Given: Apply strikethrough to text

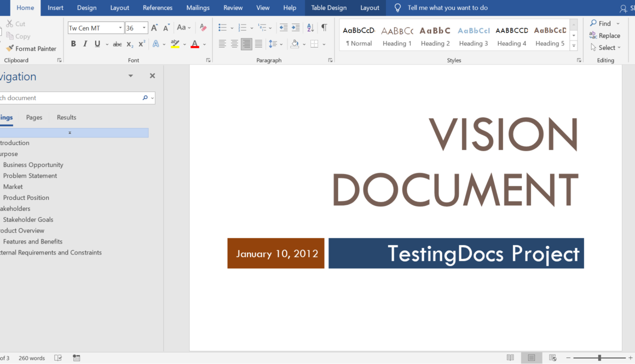Looking at the screenshot, I should point(117,44).
